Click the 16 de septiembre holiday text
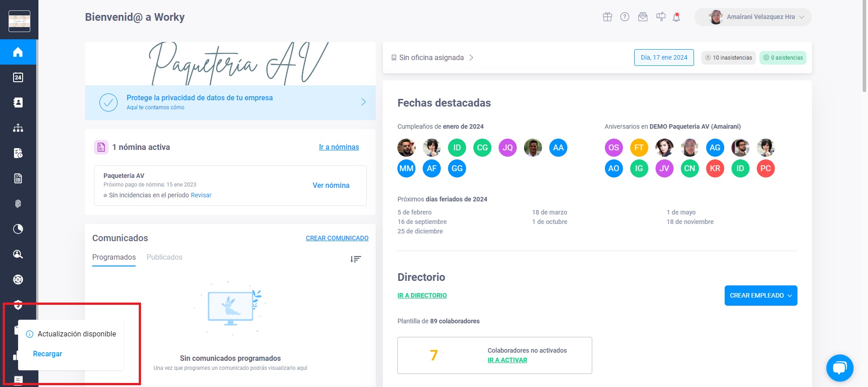This screenshot has height=387, width=868. click(422, 222)
